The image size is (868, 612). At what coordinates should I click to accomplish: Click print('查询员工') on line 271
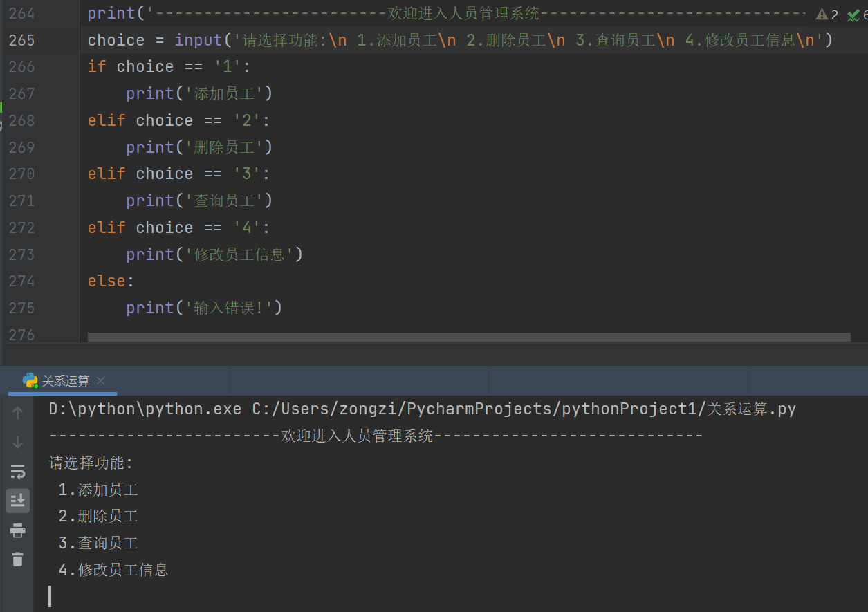[199, 201]
